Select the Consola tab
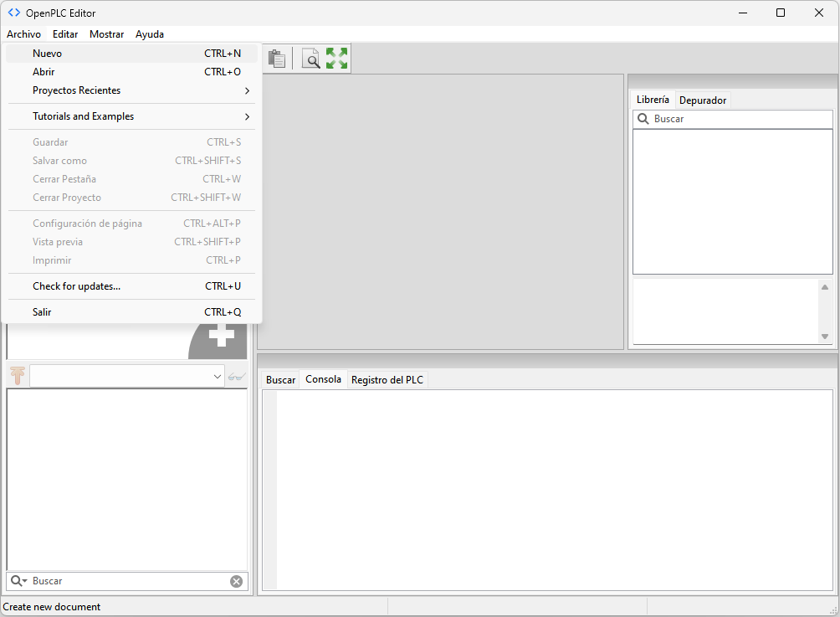840x617 pixels. pos(323,379)
